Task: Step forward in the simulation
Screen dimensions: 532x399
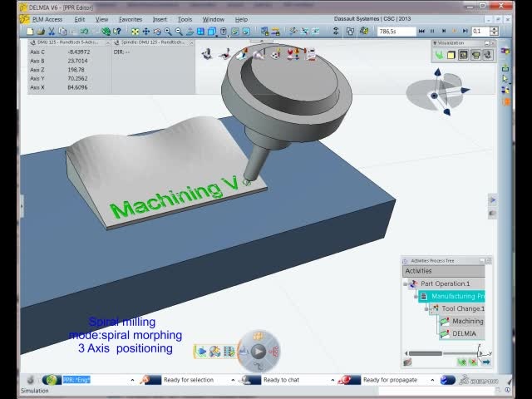Action: 443,32
